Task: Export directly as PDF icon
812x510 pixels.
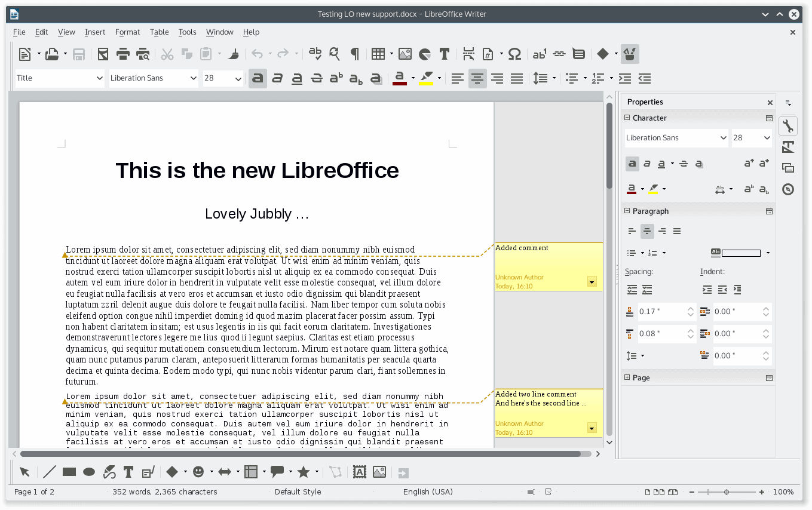Action: [103, 54]
